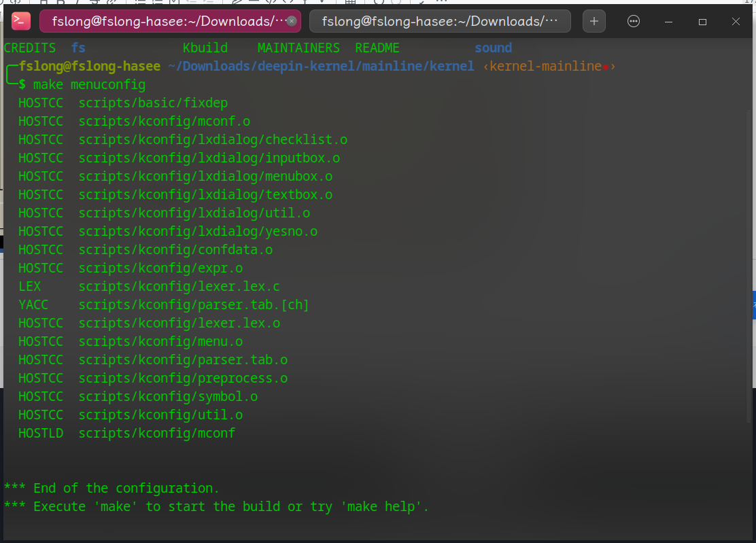756x543 pixels.
Task: Click the ~/Downloads/deepin-kernel/mainline/kernel path
Action: (322, 67)
